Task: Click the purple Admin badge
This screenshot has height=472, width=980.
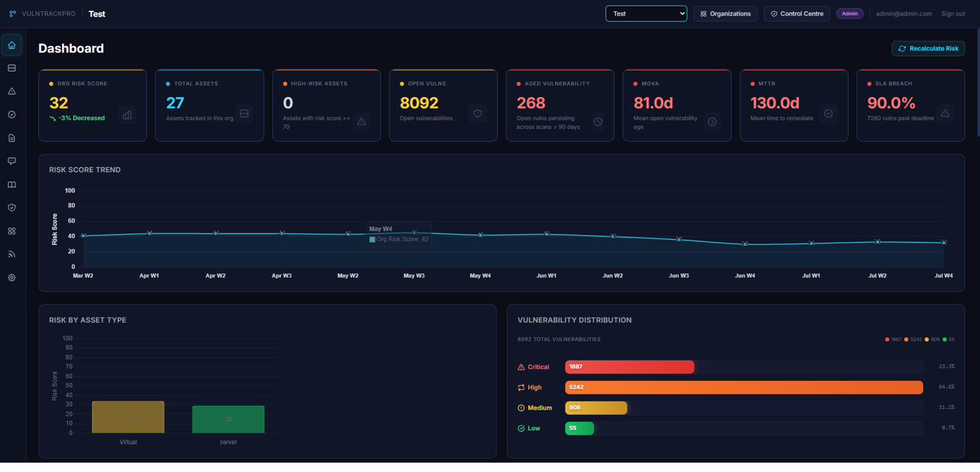Action: (850, 13)
